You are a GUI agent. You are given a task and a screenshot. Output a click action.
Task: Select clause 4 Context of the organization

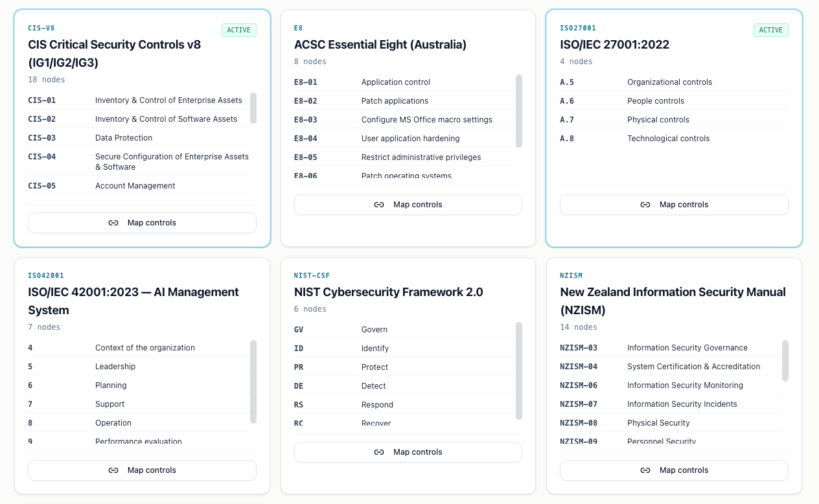point(139,348)
